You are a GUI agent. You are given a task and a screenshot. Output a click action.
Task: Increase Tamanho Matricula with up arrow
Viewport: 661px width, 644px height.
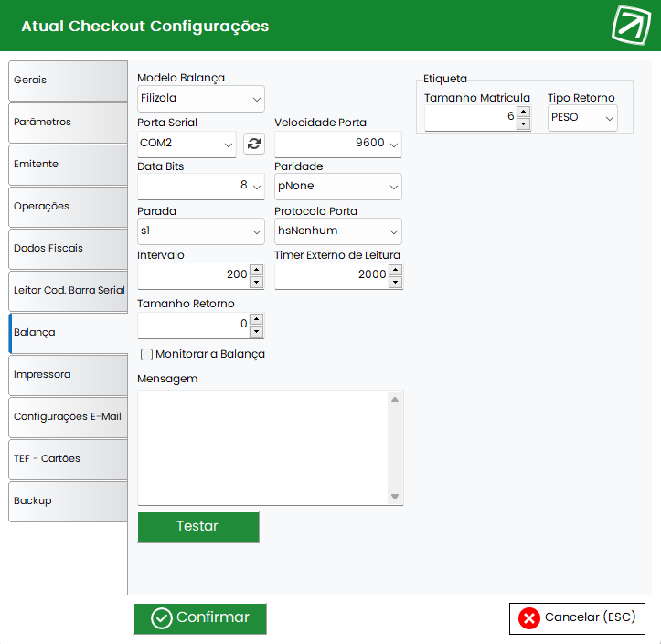[523, 112]
